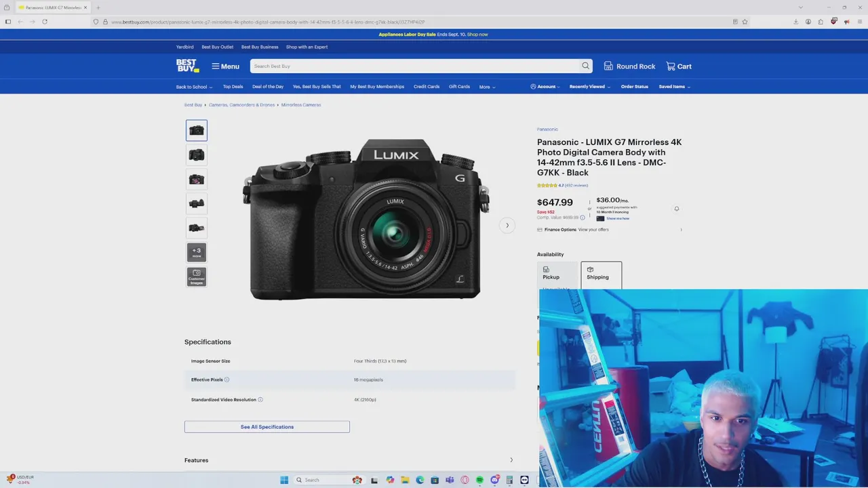Bookmark this page with star icon
The width and height of the screenshot is (868, 488).
point(745,22)
